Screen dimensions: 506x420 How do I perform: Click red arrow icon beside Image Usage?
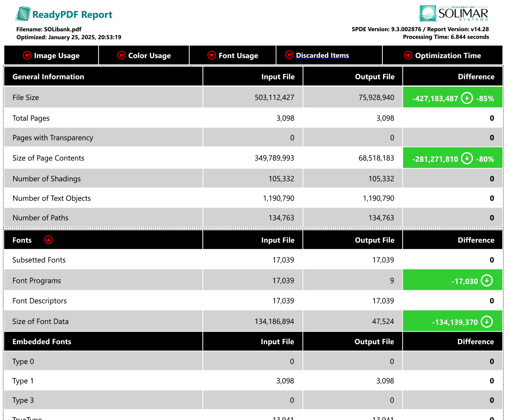(27, 55)
